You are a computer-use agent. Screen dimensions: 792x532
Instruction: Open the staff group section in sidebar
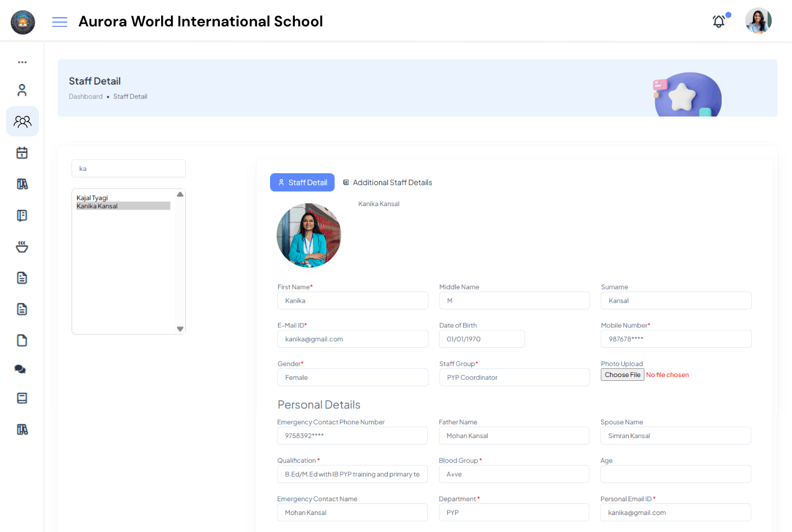click(x=23, y=121)
